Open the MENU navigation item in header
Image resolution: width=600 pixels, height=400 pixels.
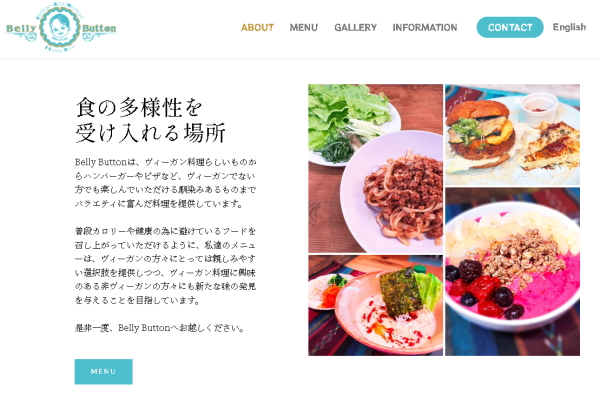[303, 28]
